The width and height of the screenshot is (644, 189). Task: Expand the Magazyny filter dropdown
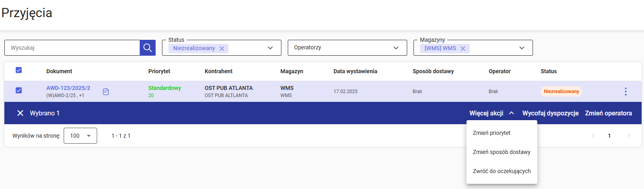522,48
